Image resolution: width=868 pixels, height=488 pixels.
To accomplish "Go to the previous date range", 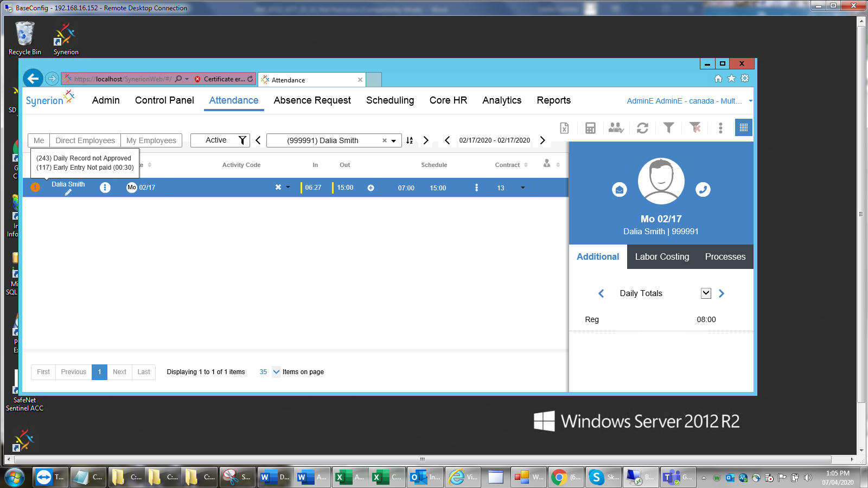I will click(447, 140).
